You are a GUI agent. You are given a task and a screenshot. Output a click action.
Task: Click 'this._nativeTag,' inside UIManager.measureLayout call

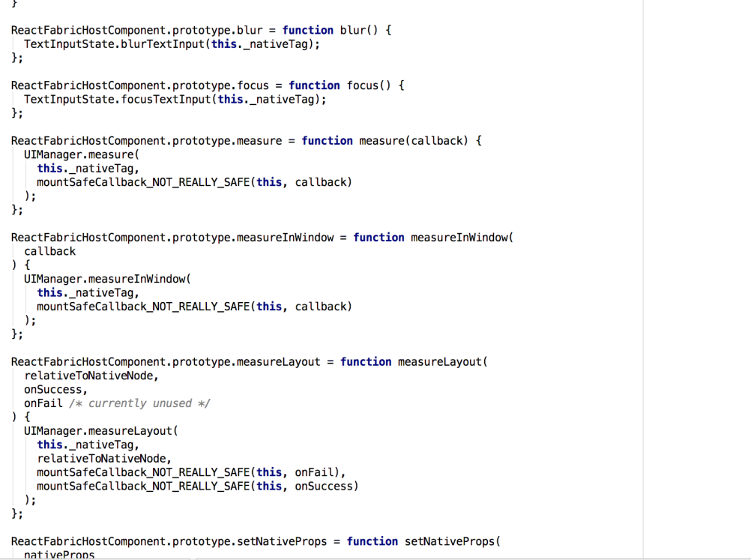pyautogui.click(x=88, y=445)
